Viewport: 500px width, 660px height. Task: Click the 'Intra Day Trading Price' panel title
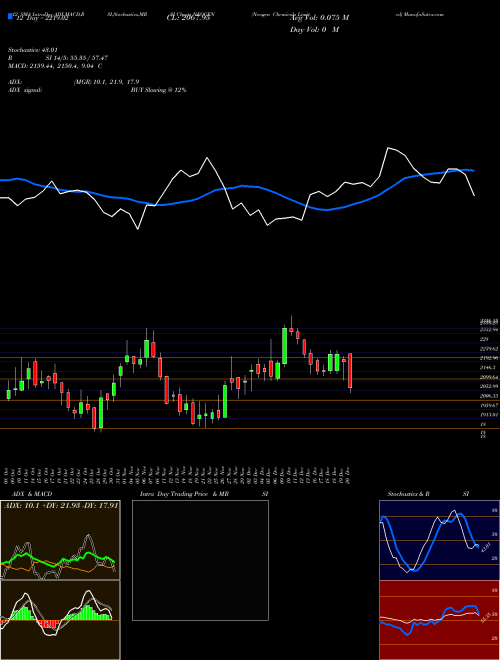[x=174, y=494]
